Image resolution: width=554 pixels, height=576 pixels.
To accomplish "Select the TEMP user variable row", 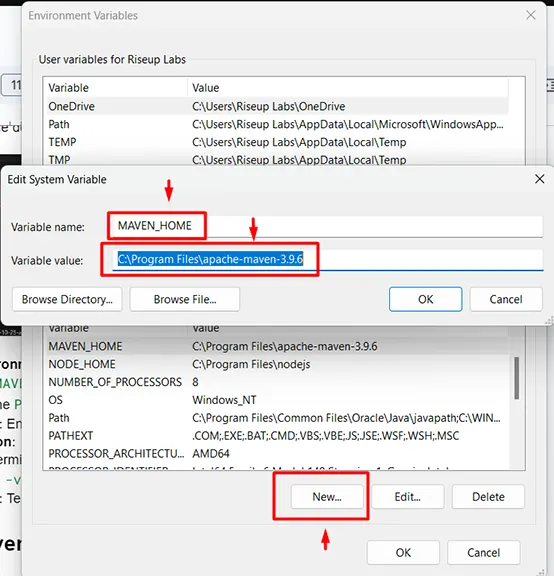I will (x=277, y=142).
